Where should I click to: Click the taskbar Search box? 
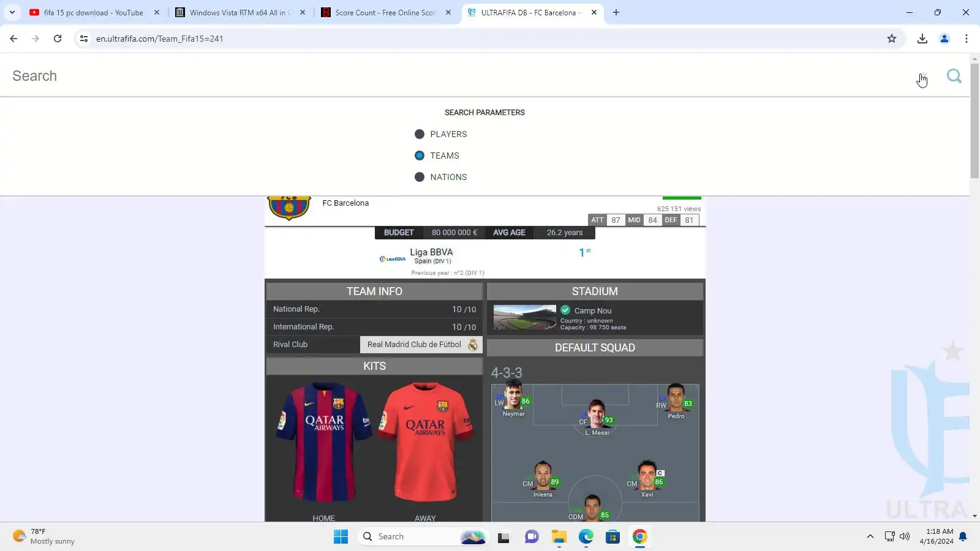point(423,537)
